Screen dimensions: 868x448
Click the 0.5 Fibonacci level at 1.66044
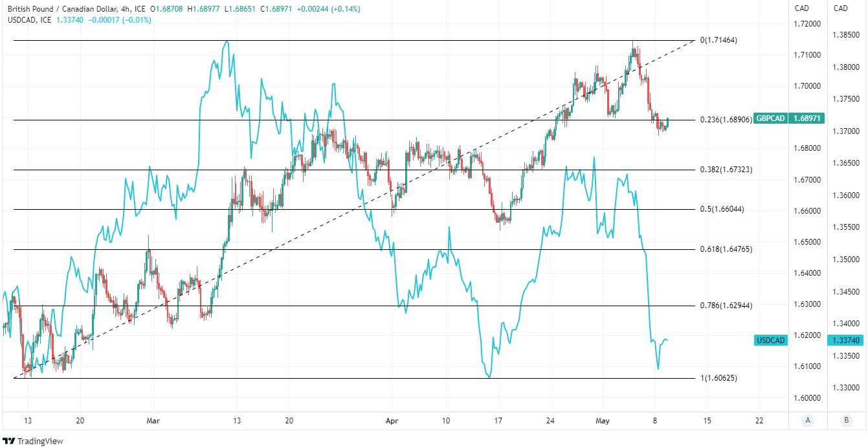tap(722, 209)
